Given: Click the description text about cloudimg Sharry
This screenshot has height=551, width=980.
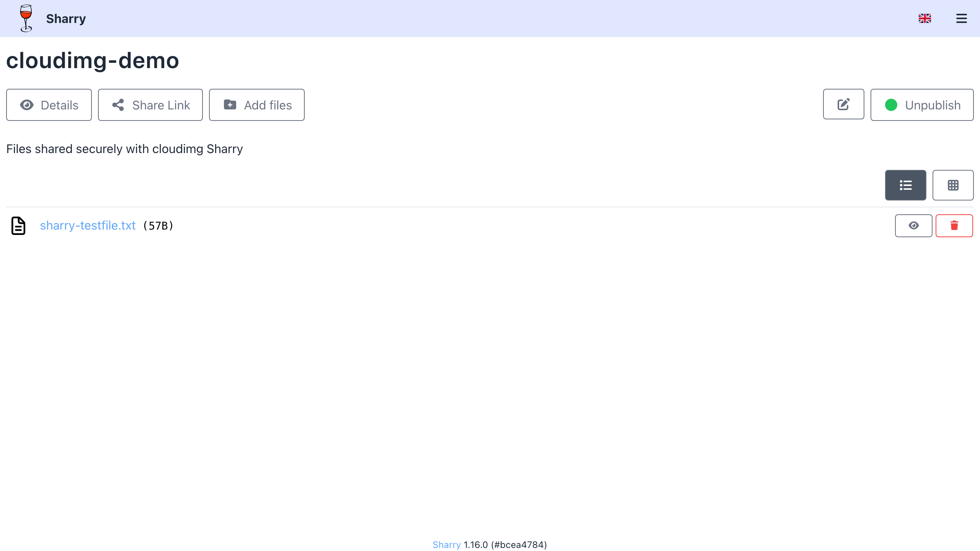Looking at the screenshot, I should pyautogui.click(x=125, y=149).
